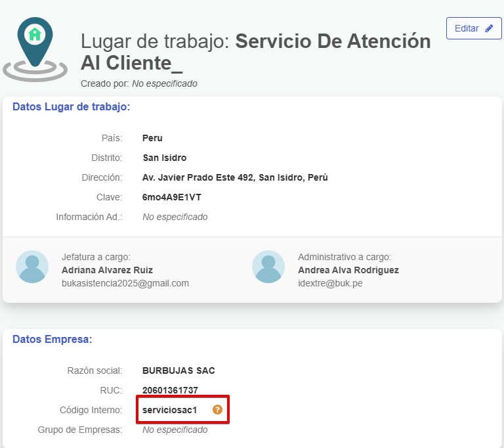
Task: Click the pencil icon in Editar
Action: [x=489, y=28]
